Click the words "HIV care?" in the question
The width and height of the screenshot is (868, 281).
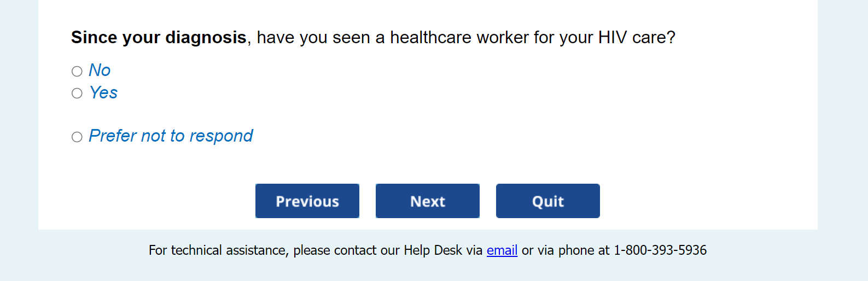[x=637, y=37]
